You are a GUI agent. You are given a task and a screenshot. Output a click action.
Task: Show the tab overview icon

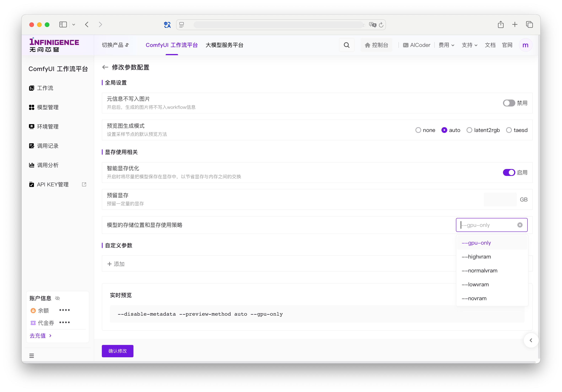point(529,24)
